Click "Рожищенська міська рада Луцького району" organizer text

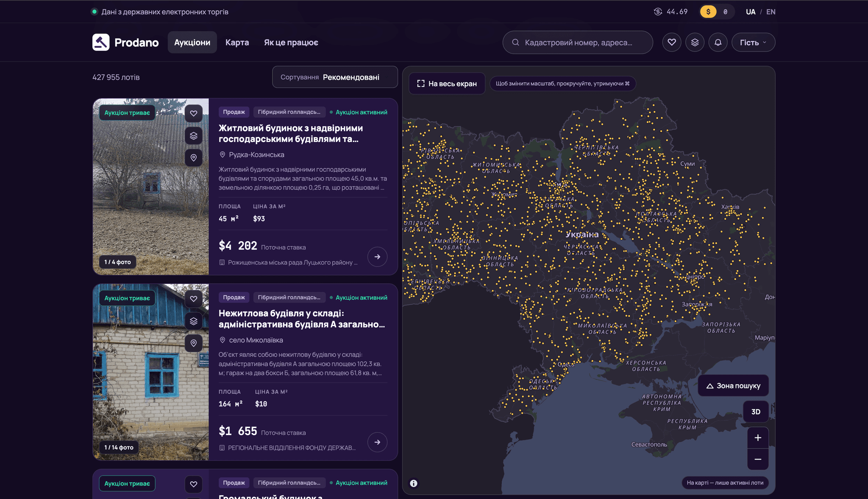click(x=293, y=263)
